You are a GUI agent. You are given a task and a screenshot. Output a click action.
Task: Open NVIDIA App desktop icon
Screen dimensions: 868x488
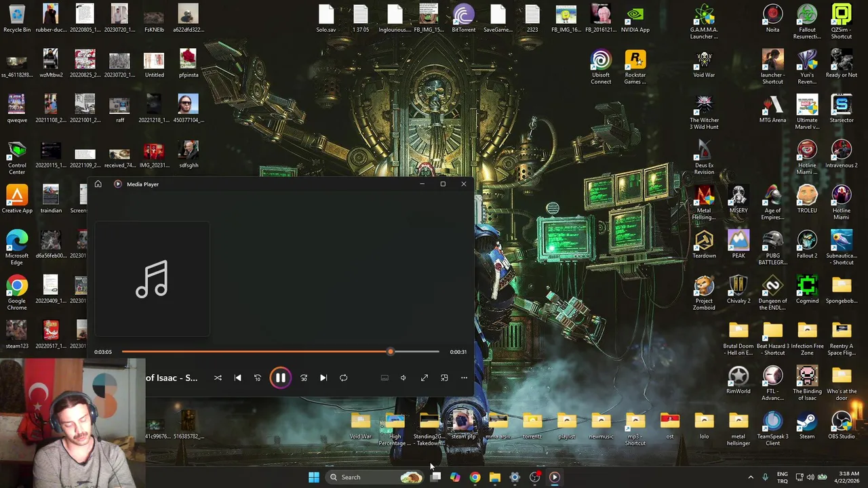(635, 19)
